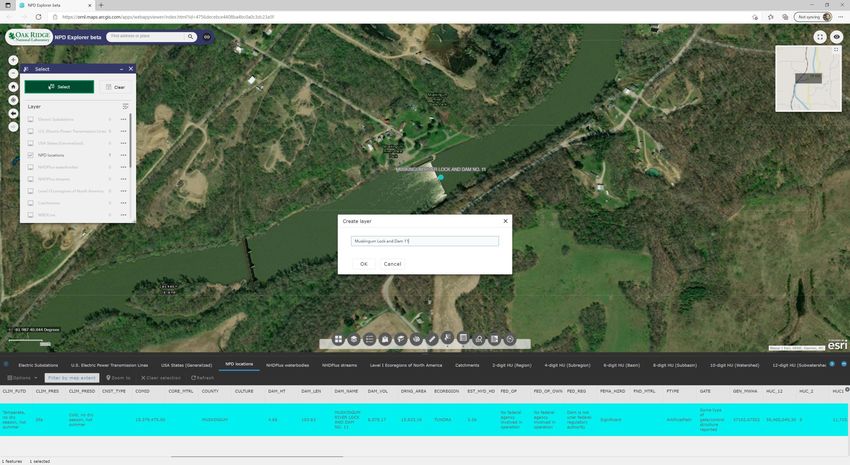Switch to NHDPlus waterbodies tab
Screen dimensions: 850x465
point(287,365)
